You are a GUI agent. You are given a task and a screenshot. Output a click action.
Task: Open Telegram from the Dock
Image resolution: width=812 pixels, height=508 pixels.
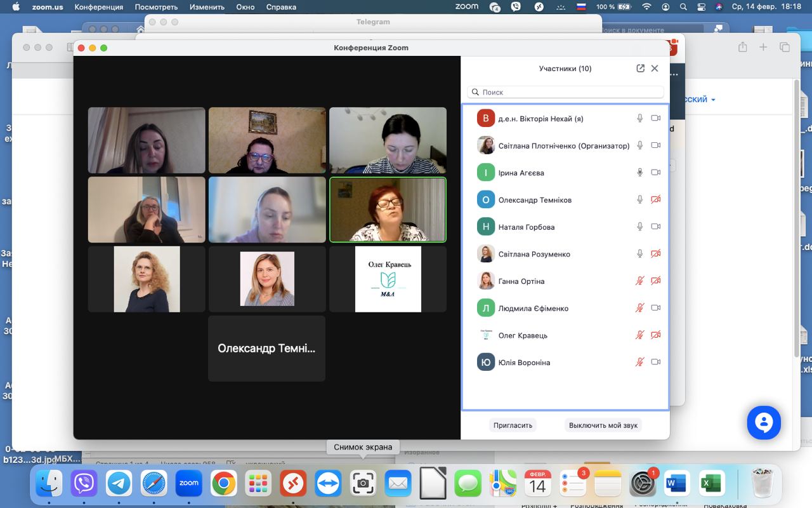tap(119, 484)
